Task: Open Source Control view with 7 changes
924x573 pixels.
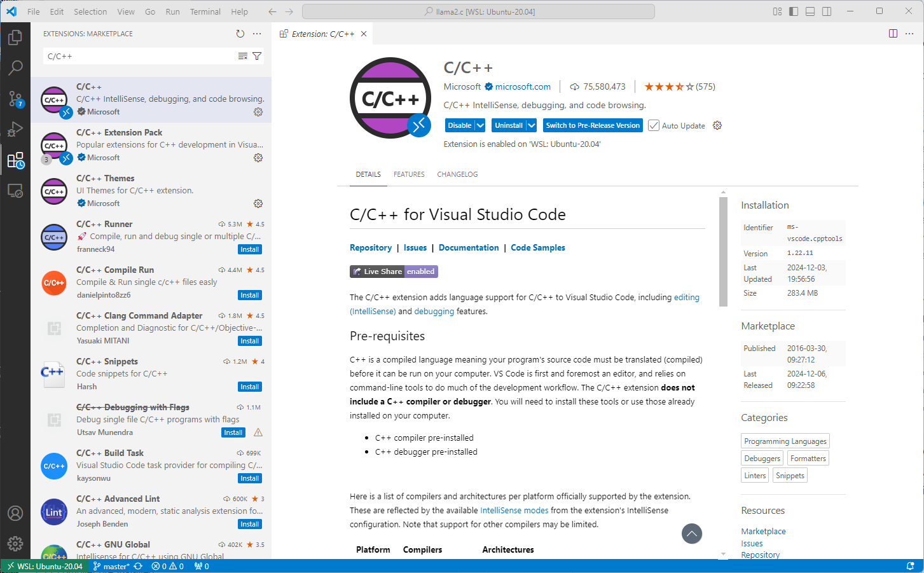Action: click(x=15, y=99)
